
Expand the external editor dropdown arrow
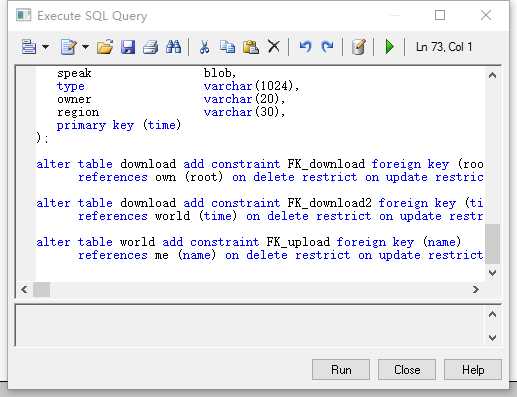click(85, 47)
